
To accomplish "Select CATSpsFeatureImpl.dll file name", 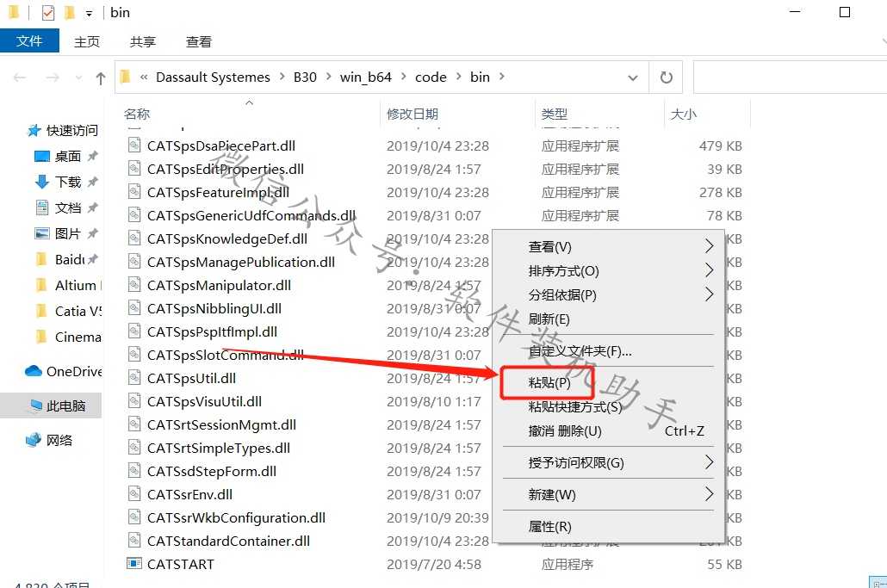I will pyautogui.click(x=219, y=192).
